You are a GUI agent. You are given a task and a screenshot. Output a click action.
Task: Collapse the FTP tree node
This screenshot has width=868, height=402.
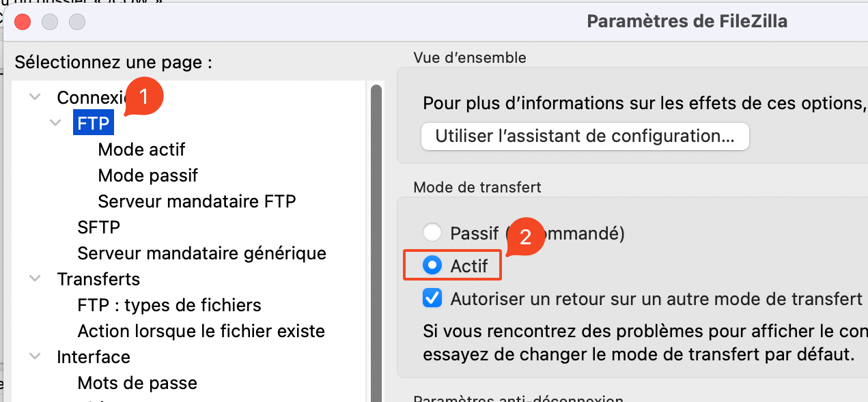(55, 124)
